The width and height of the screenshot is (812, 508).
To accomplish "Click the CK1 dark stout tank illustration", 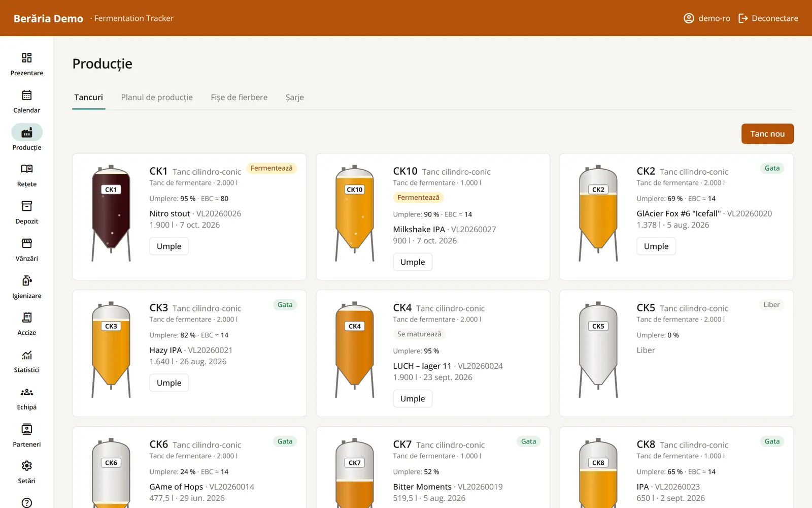I will coord(111,213).
